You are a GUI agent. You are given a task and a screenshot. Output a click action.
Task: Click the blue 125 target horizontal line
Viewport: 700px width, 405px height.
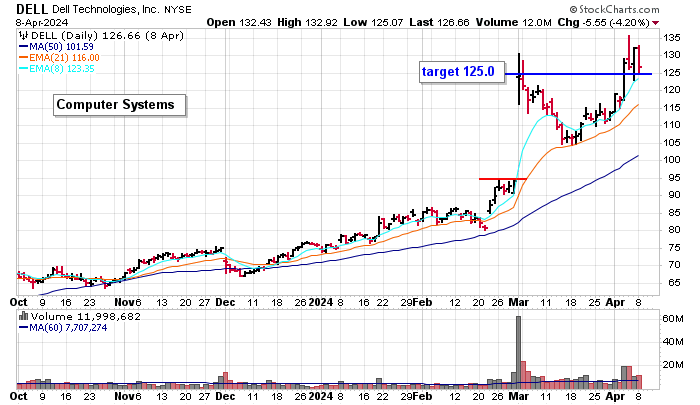click(579, 74)
